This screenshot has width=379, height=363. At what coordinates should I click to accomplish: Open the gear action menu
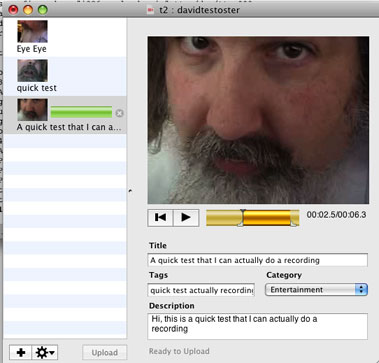(45, 352)
